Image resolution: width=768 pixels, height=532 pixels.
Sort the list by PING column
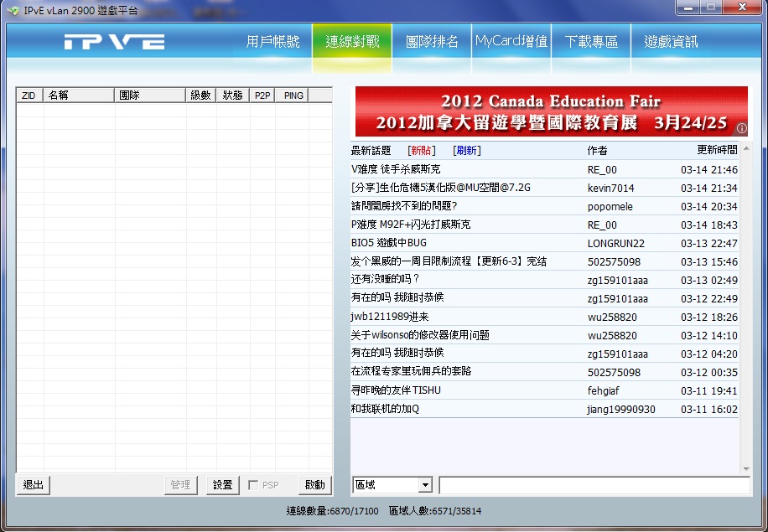click(293, 96)
